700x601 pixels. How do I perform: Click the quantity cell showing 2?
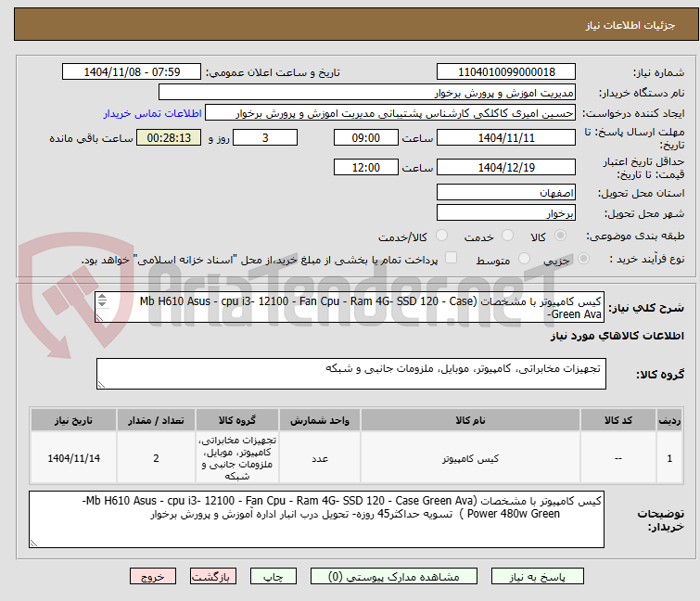click(156, 458)
